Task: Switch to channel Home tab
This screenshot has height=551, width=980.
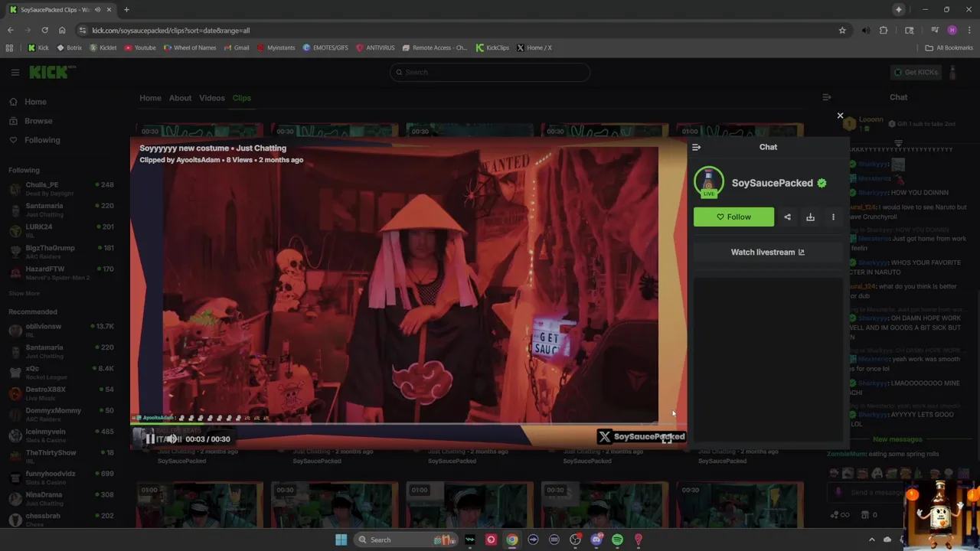Action: [x=150, y=98]
